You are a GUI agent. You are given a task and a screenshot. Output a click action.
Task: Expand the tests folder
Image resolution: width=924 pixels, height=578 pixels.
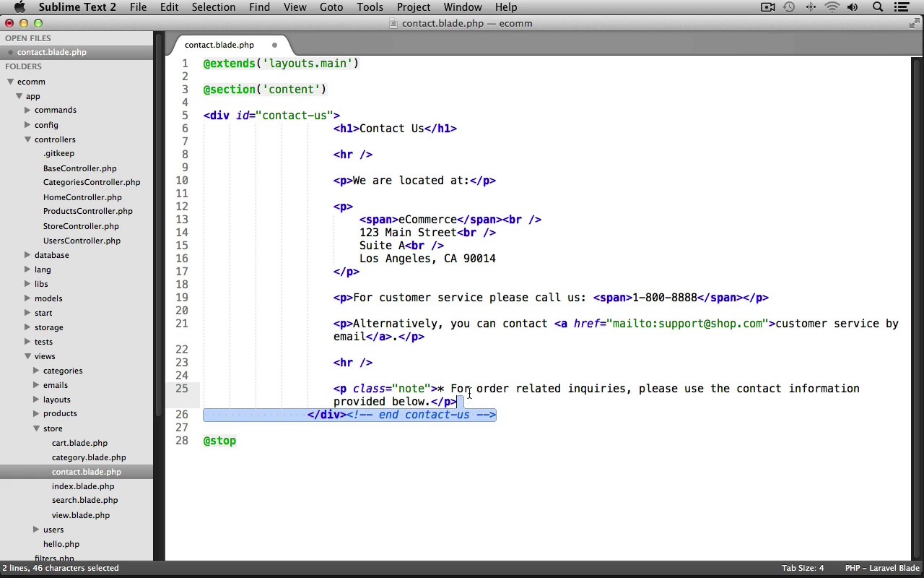27,342
